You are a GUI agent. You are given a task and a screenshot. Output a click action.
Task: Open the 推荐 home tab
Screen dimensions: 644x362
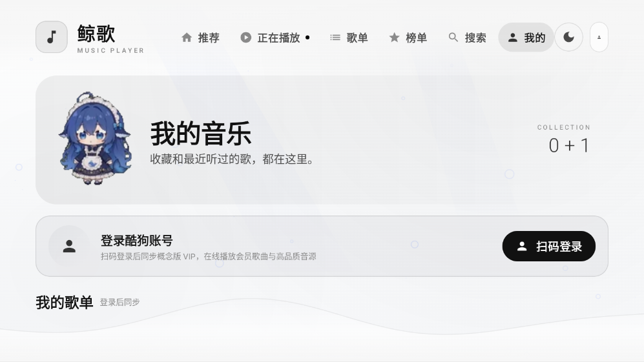200,37
